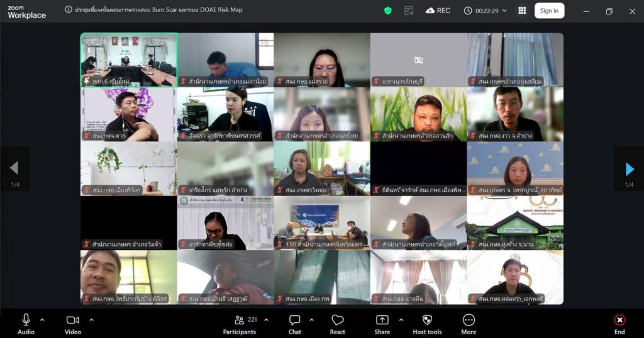Image resolution: width=644 pixels, height=338 pixels.
Task: Expand the Share options caret
Action: 401,320
